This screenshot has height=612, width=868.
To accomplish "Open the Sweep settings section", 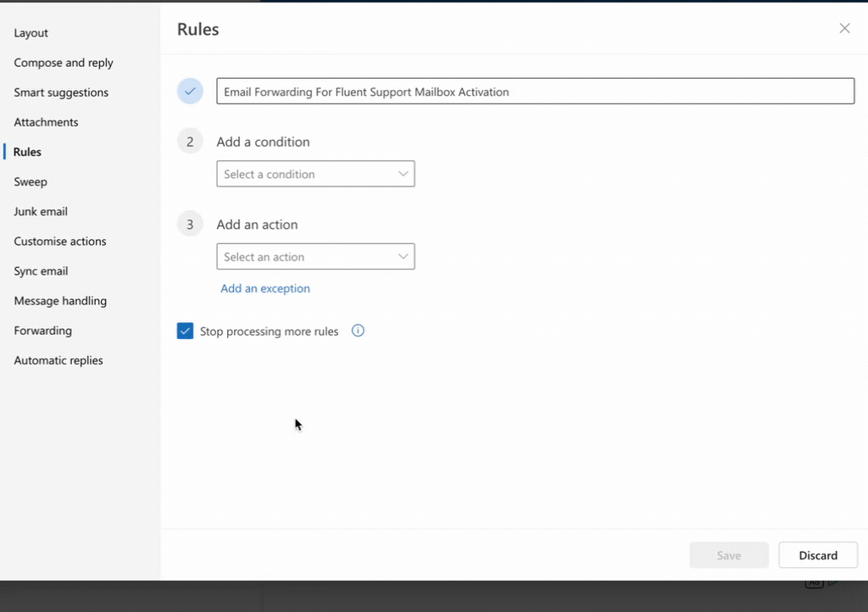I will tap(31, 181).
